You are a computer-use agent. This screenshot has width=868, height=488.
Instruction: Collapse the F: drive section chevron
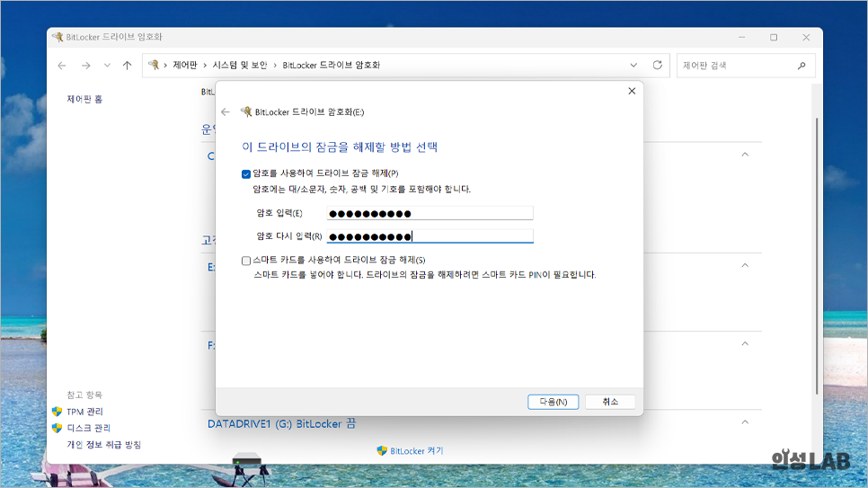pos(745,344)
